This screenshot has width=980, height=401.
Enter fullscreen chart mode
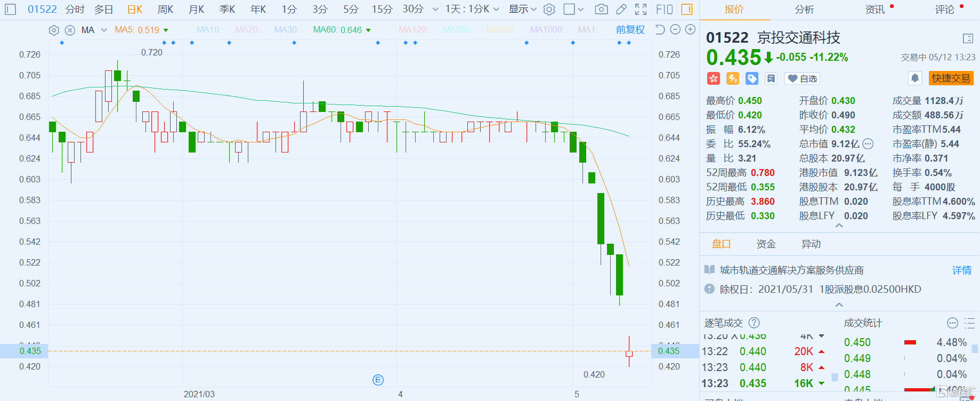click(x=641, y=9)
